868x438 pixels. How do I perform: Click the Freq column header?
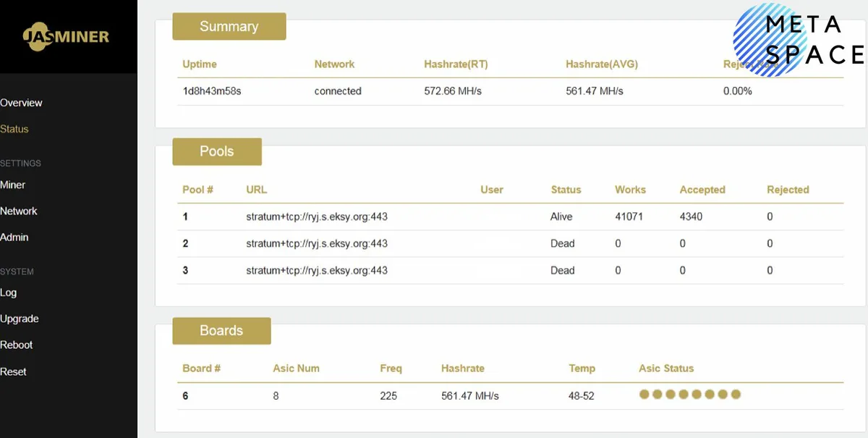(391, 368)
